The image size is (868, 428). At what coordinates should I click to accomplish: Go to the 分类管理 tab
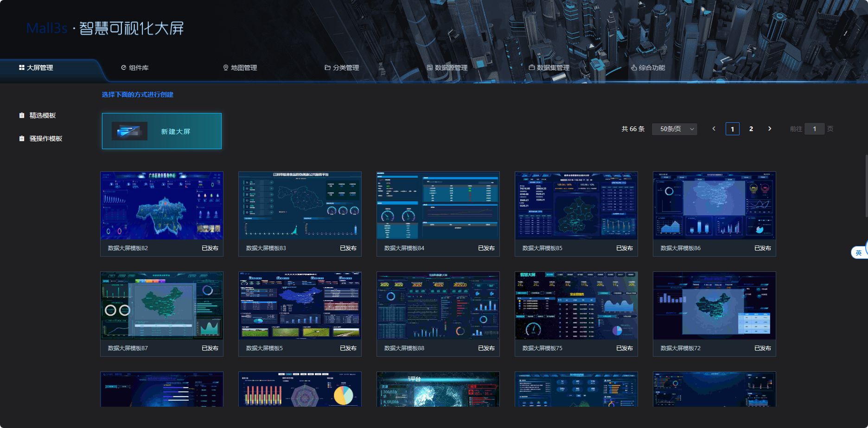pyautogui.click(x=342, y=68)
